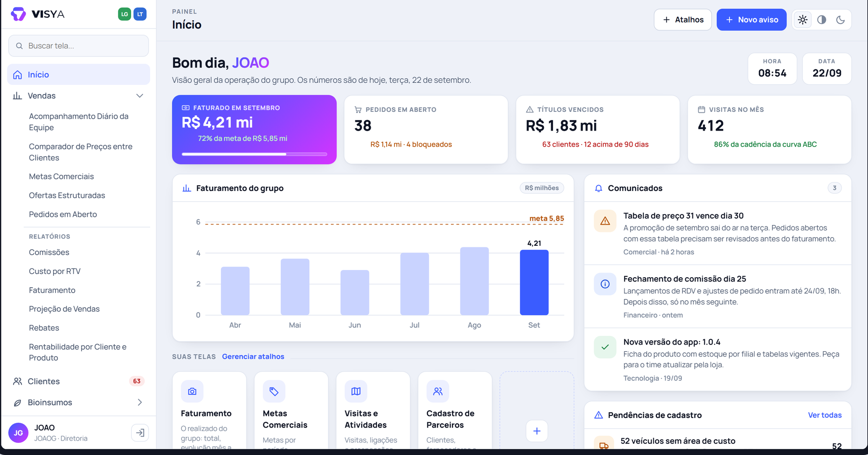Viewport: 868px width, 455px height.
Task: Click the checkmark icon on app version notice
Action: [x=605, y=348]
